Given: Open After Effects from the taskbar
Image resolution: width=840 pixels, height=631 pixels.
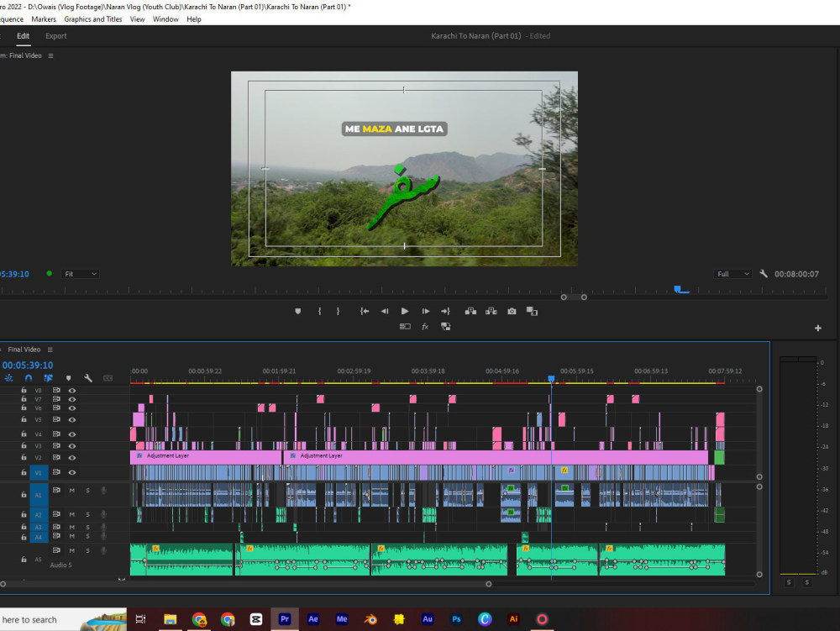Looking at the screenshot, I should [x=313, y=619].
